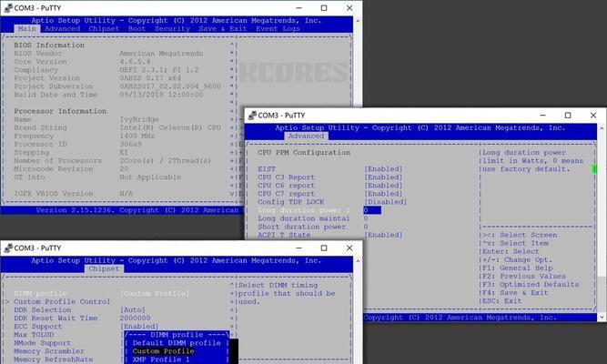Image resolution: width=607 pixels, height=364 pixels.
Task: Click the scroll-up arrow in the Chipset PuTTY window
Action: (x=358, y=261)
